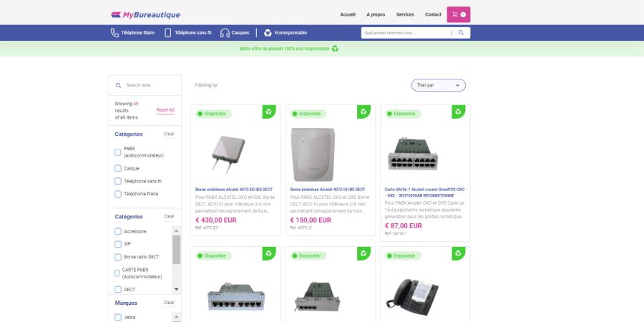The height and width of the screenshot is (322, 644).
Task: Click the eco-responsable offer banner text
Action: click(284, 49)
